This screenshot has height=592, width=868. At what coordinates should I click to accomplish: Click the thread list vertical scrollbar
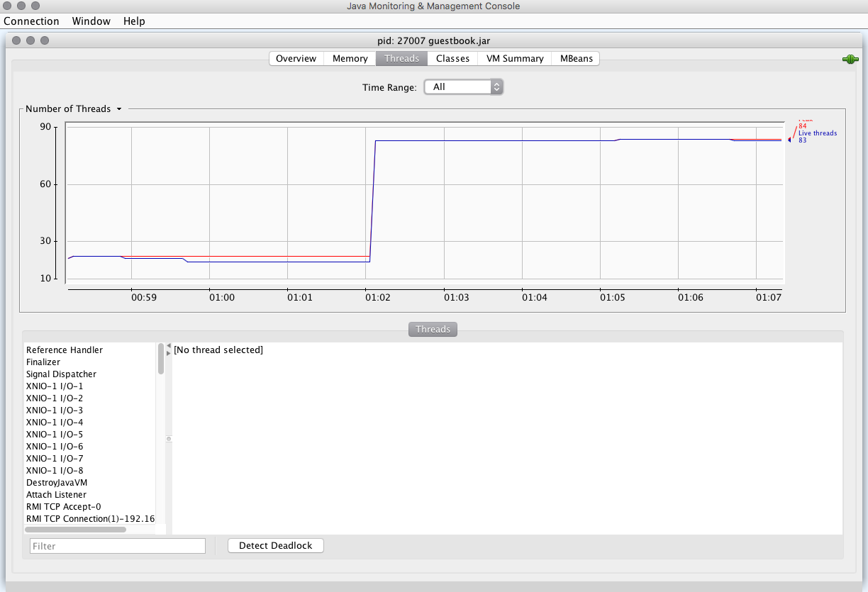click(x=161, y=359)
